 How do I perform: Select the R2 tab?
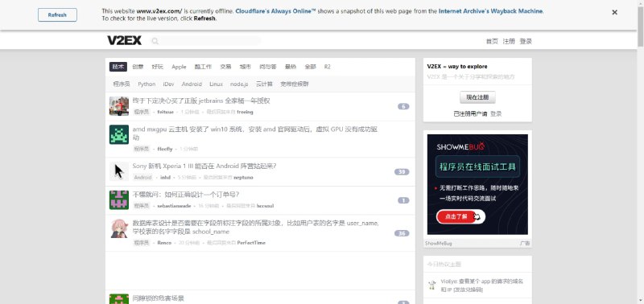click(x=328, y=67)
